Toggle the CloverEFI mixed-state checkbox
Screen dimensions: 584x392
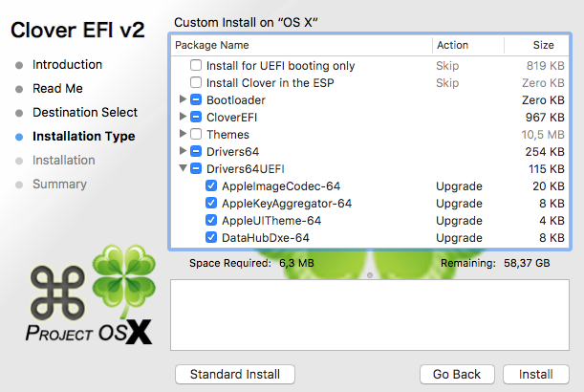tap(196, 117)
